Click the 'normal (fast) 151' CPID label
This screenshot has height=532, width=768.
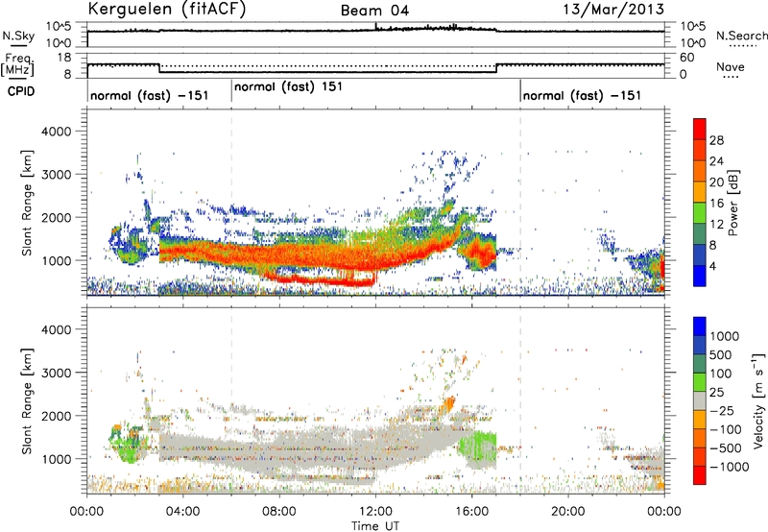pyautogui.click(x=288, y=87)
